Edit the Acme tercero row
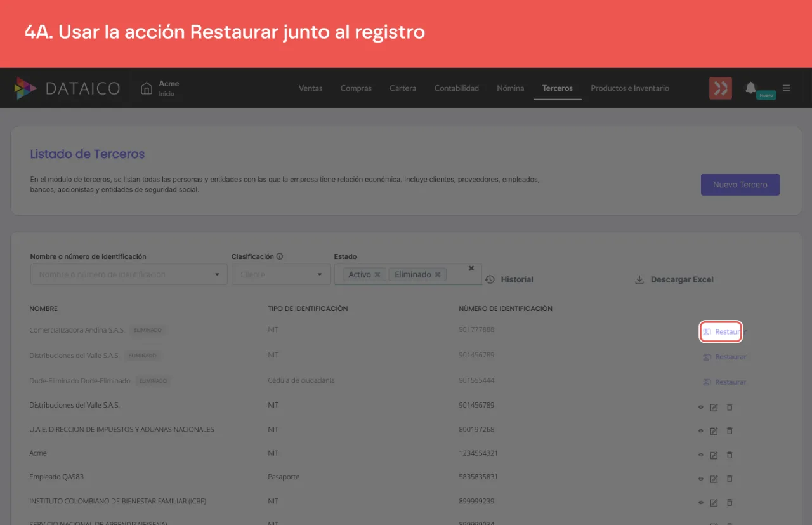This screenshot has width=812, height=525. [x=714, y=455]
